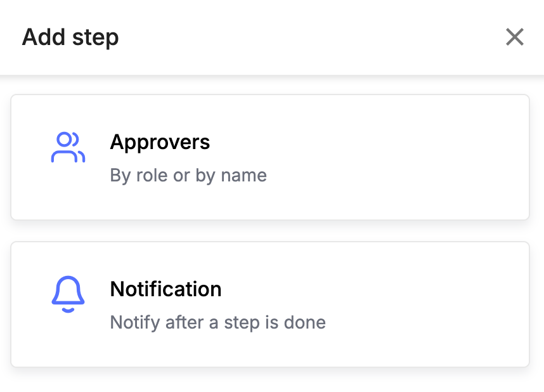The width and height of the screenshot is (544, 392).
Task: Choose the Notification card
Action: [270, 304]
